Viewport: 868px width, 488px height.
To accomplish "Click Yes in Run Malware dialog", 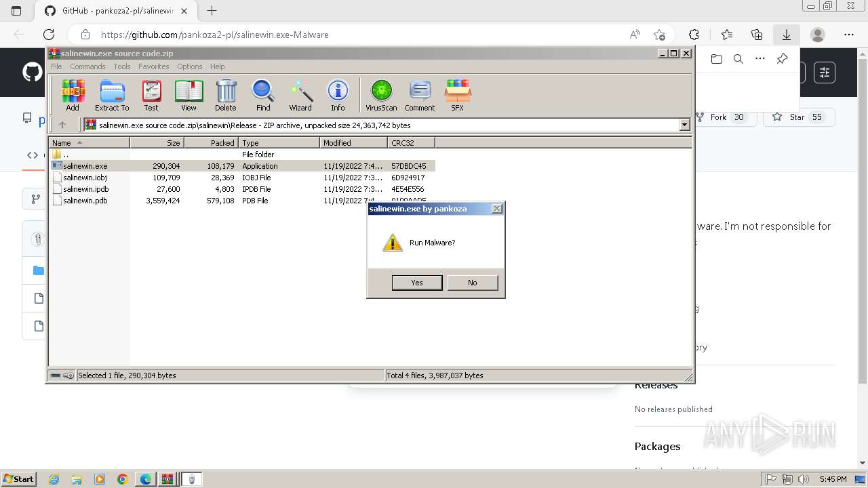I will (417, 283).
